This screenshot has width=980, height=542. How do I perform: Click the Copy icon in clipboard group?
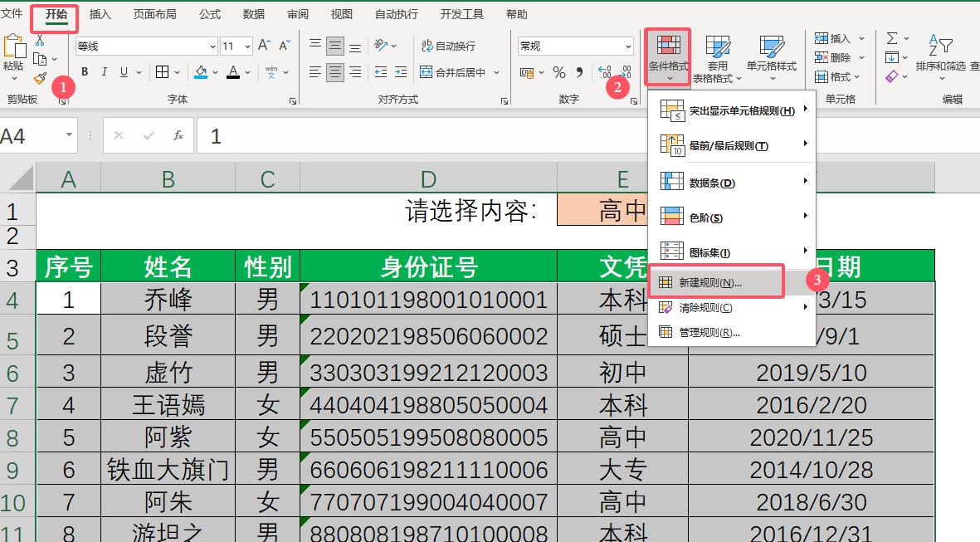(x=40, y=60)
